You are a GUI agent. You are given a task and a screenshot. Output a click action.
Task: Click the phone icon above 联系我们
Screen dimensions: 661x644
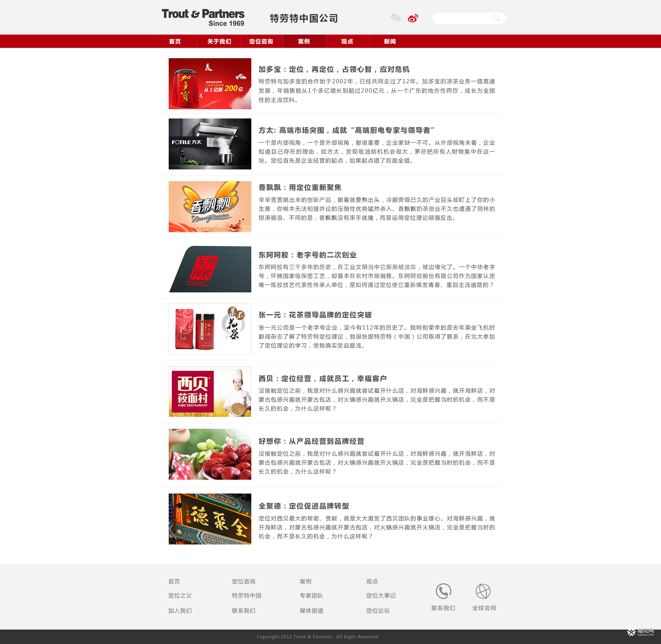point(443,591)
